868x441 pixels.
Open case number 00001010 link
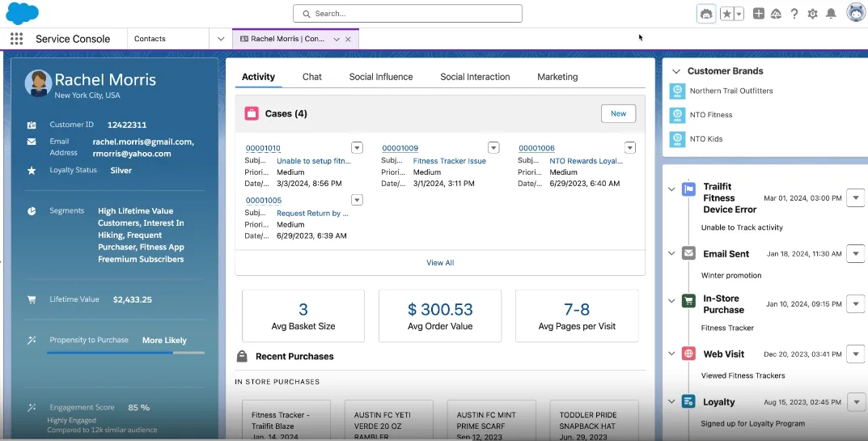click(x=263, y=148)
